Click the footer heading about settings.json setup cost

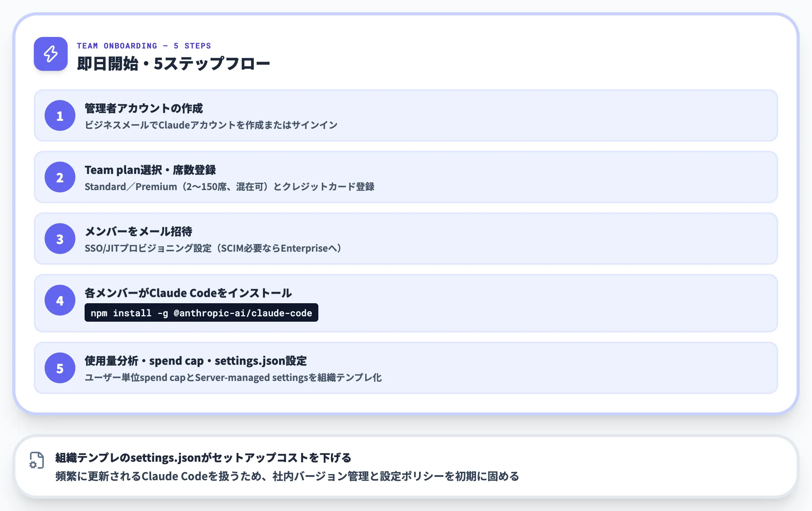tap(203, 458)
